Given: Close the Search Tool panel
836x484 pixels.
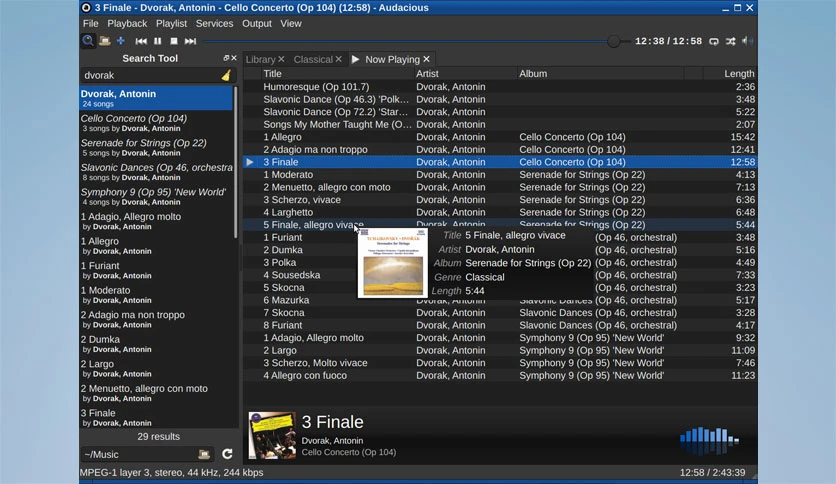Looking at the screenshot, I should point(234,58).
